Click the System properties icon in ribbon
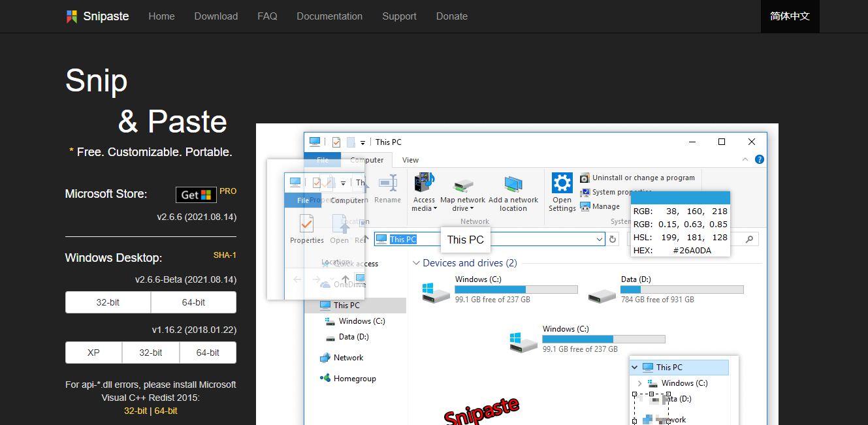 pos(585,192)
